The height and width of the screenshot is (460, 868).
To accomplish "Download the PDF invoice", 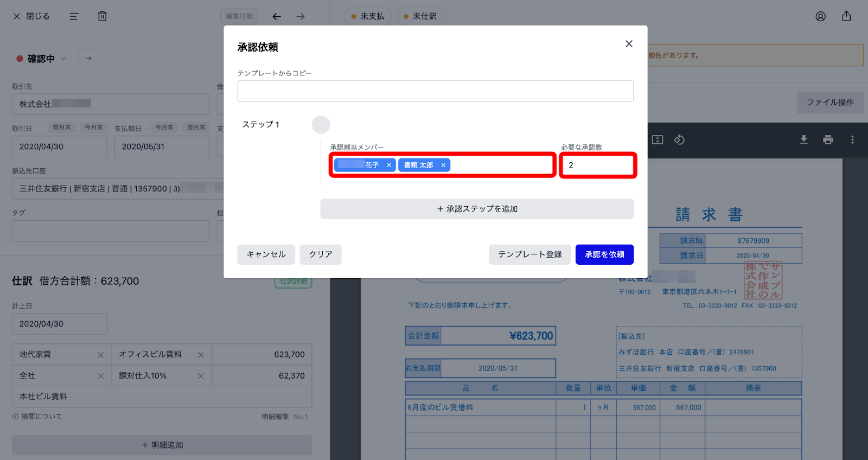I will (804, 140).
